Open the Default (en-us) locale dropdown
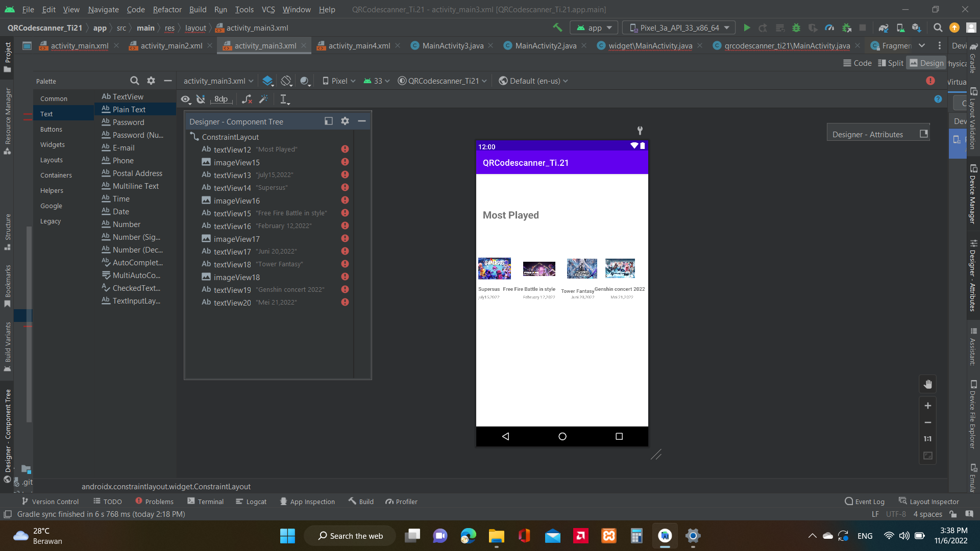The image size is (980, 551). click(x=533, y=81)
